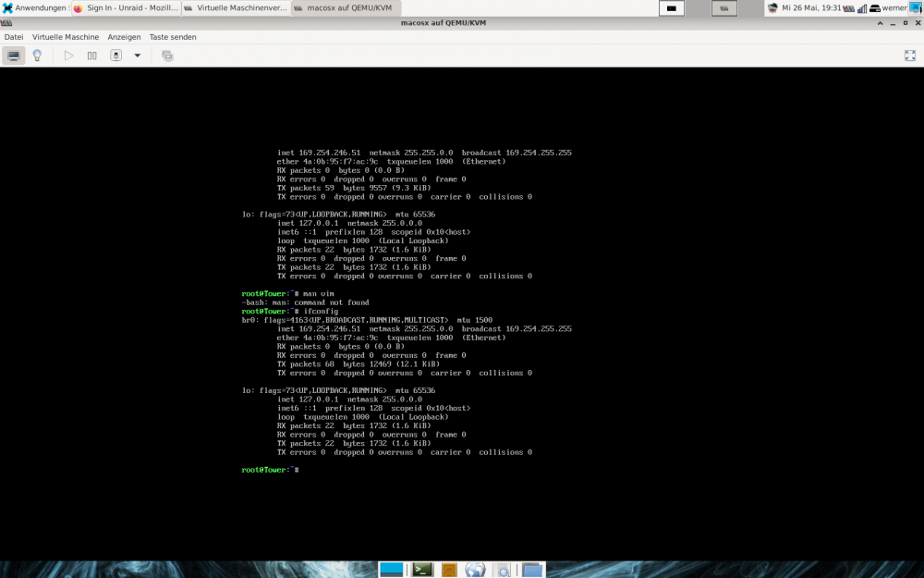Pause the virtual machine
Image resolution: width=924 pixels, height=578 pixels.
pyautogui.click(x=91, y=55)
